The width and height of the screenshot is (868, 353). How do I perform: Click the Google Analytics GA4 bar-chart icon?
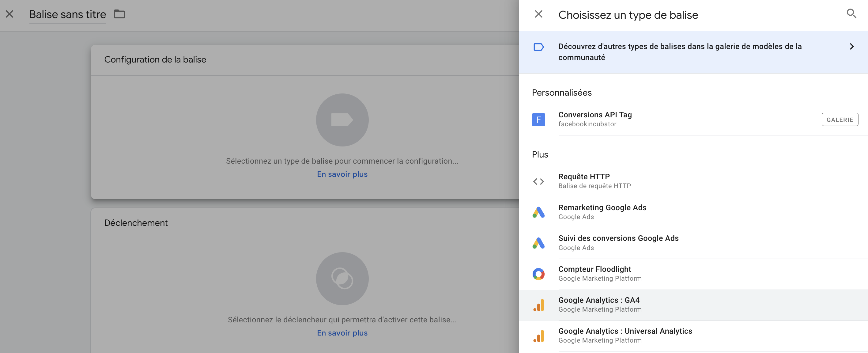click(x=538, y=305)
